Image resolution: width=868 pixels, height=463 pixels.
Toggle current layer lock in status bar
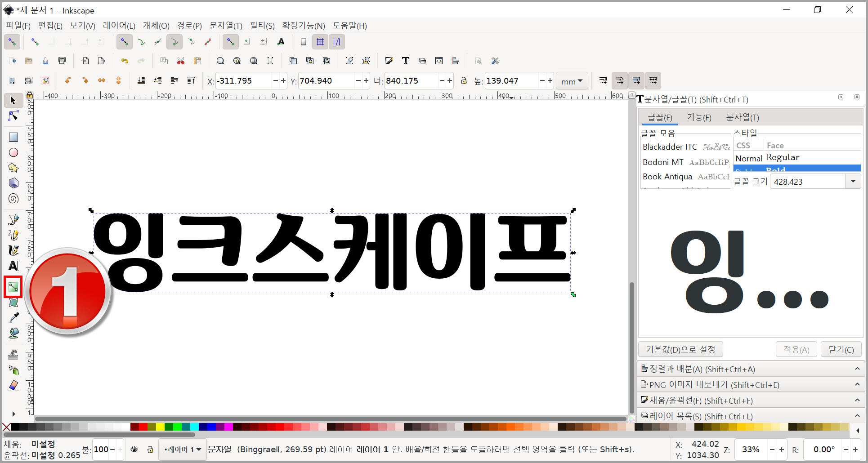[x=150, y=449]
